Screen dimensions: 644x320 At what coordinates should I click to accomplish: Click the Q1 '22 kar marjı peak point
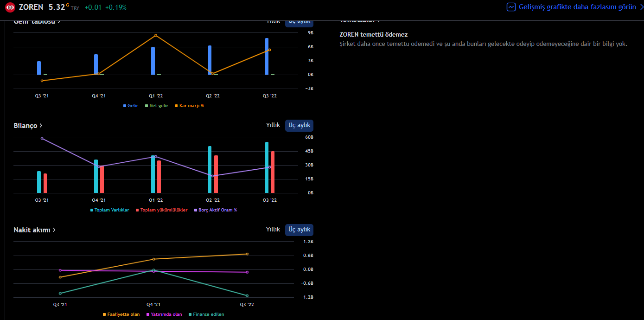(x=156, y=35)
